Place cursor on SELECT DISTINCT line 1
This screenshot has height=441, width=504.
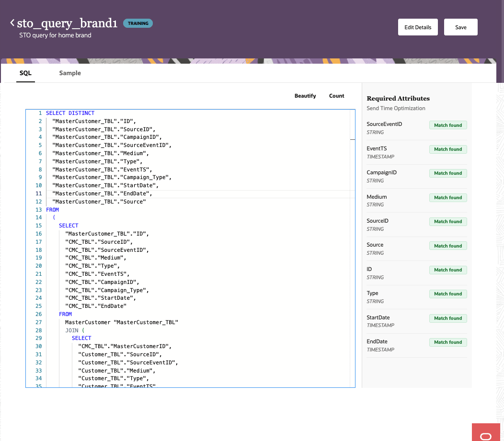point(70,113)
